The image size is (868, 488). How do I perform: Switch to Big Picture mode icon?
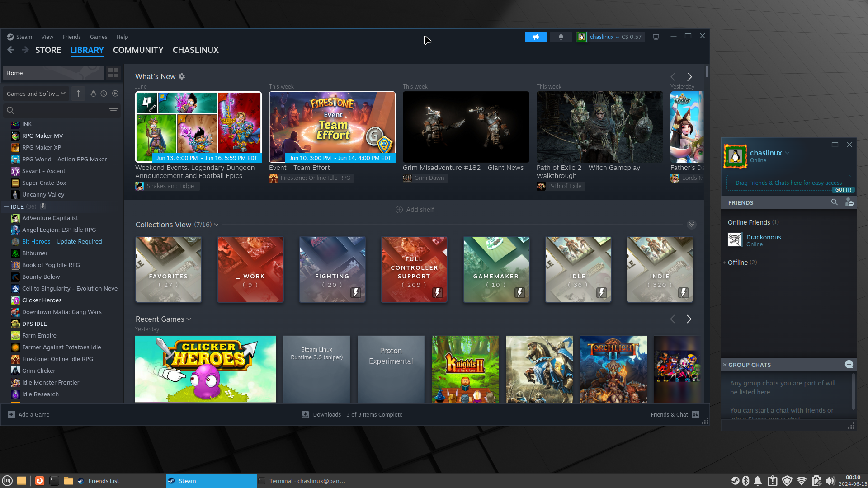tap(656, 37)
